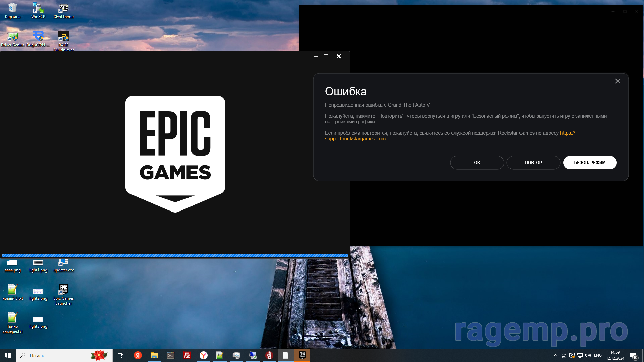Select the вввв.png file on desktop
Viewport: 644px width, 362px height.
coord(13,266)
